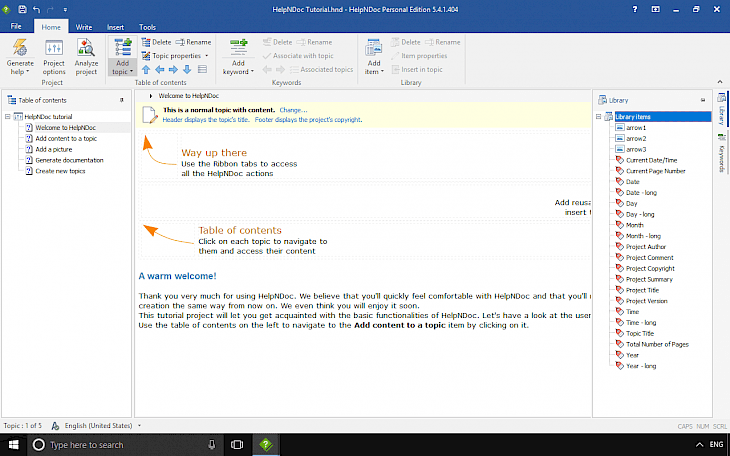The width and height of the screenshot is (730, 456).
Task: Select the arrow3 library item
Action: [x=636, y=150]
